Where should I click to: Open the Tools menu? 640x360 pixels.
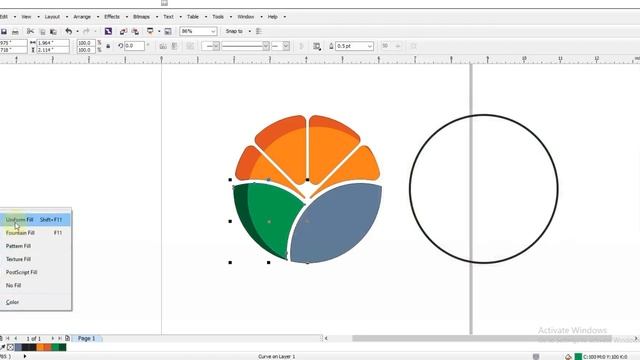[x=218, y=17]
